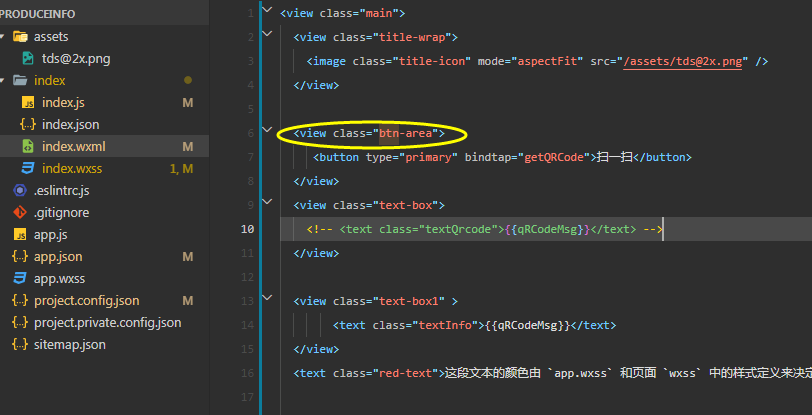Open the .gitignore file
812x415 pixels.
(x=62, y=213)
